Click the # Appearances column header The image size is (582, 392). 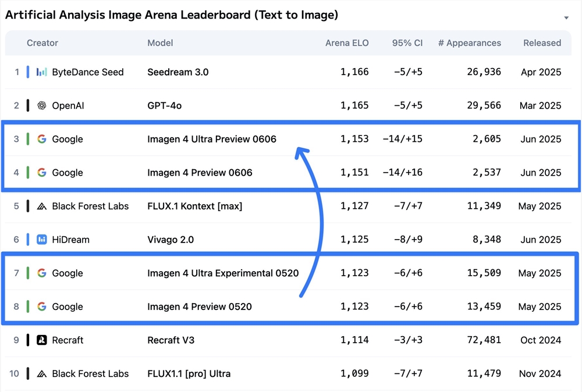coord(469,43)
